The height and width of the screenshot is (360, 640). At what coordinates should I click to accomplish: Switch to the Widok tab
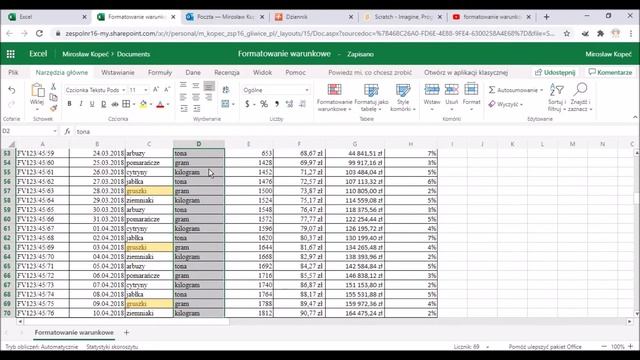point(262,72)
